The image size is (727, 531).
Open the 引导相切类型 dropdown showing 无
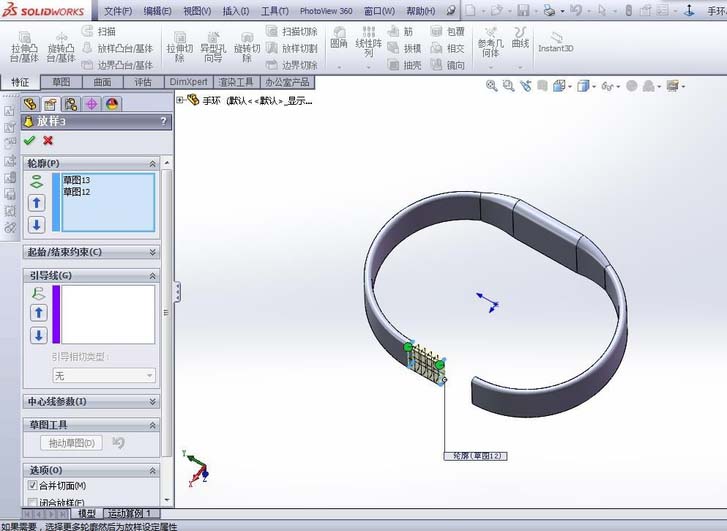click(x=104, y=375)
